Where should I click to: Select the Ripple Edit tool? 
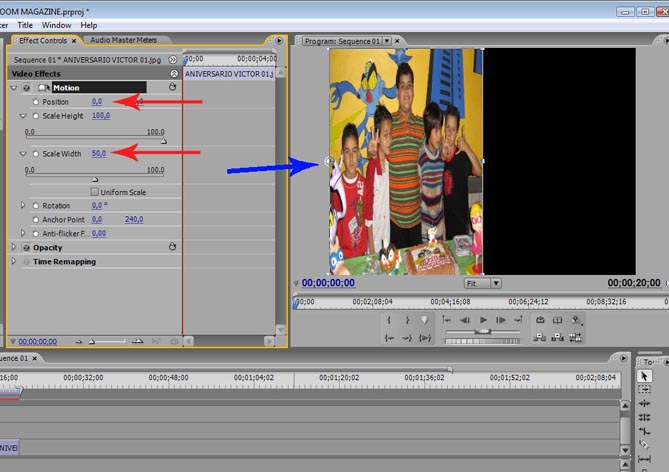(x=644, y=404)
